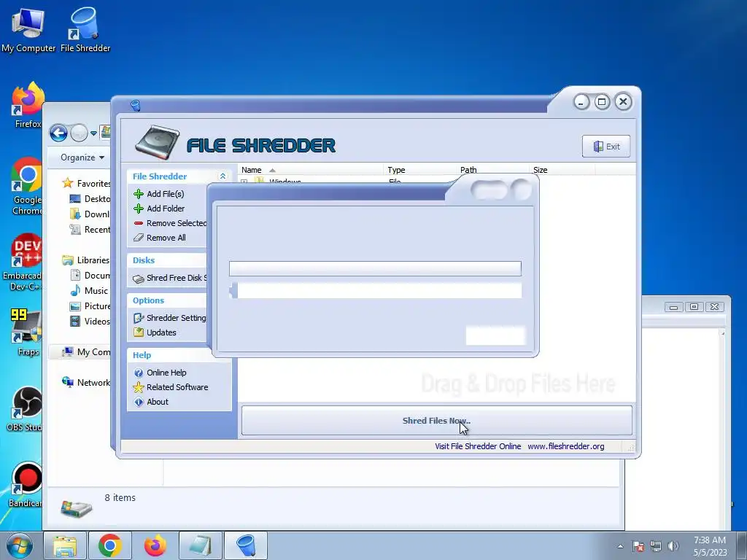747x560 pixels.
Task: Open the www.fileshredder.org link
Action: 566,446
